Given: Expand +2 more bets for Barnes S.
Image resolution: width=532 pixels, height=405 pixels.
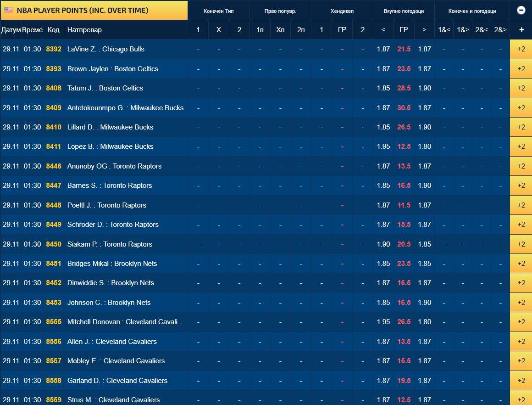Looking at the screenshot, I should tap(521, 186).
